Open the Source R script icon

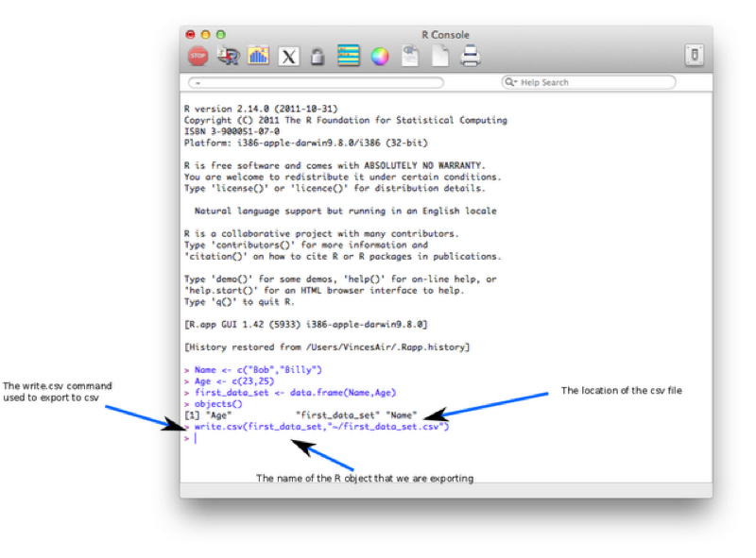[228, 56]
